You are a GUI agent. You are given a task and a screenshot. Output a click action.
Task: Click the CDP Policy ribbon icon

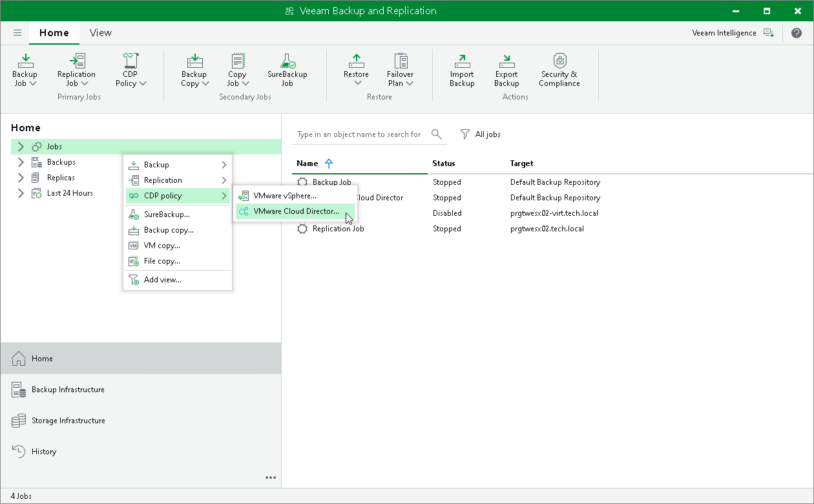[x=130, y=61]
